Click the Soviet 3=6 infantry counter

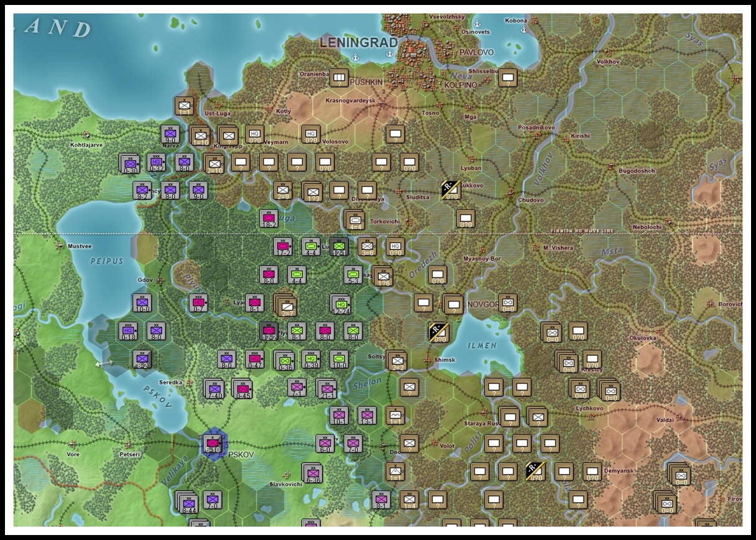pos(367,246)
